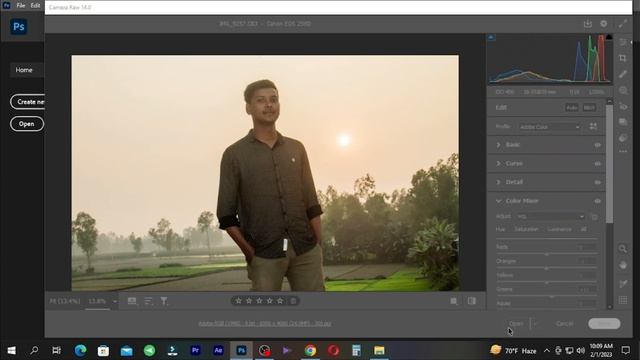This screenshot has height=360, width=640.
Task: Expand the Basic panel
Action: [x=498, y=145]
